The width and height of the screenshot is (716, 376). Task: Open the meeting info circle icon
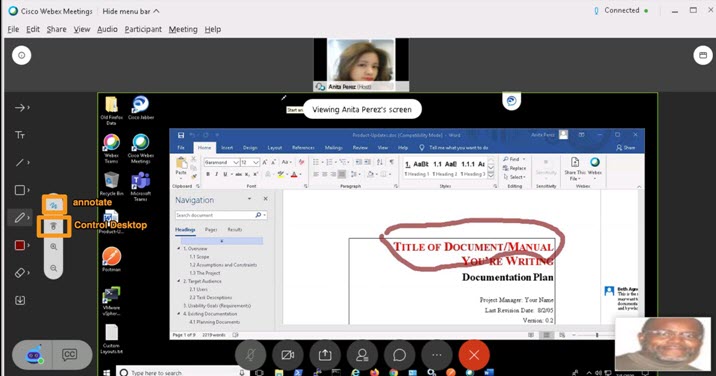21,55
